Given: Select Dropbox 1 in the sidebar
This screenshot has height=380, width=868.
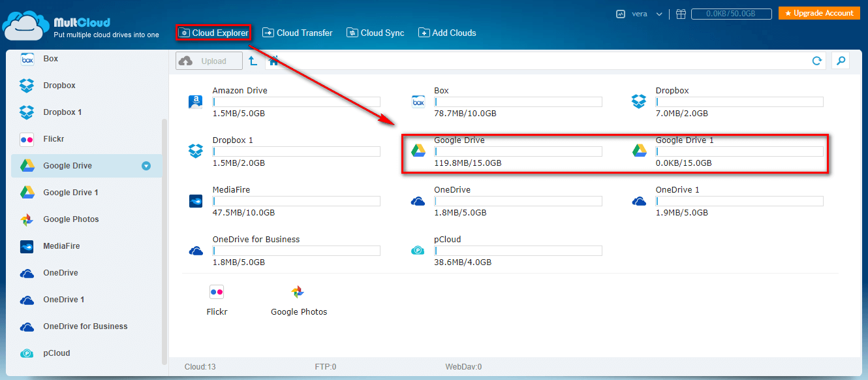Looking at the screenshot, I should [x=86, y=112].
